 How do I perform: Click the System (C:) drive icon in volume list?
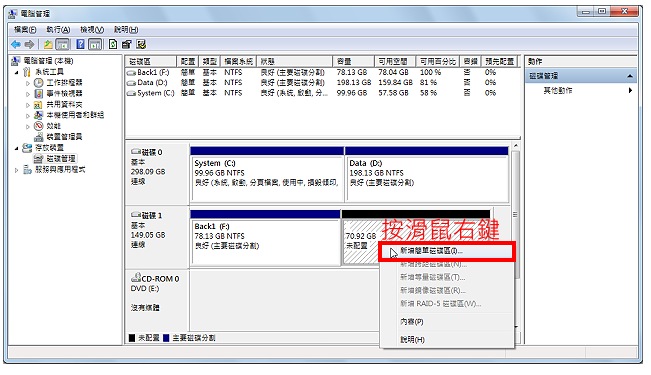click(x=131, y=93)
